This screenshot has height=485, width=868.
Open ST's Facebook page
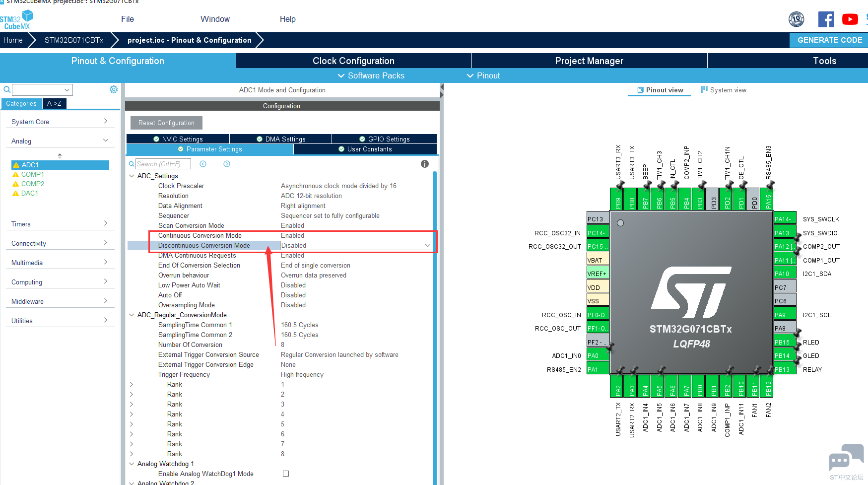coord(826,19)
